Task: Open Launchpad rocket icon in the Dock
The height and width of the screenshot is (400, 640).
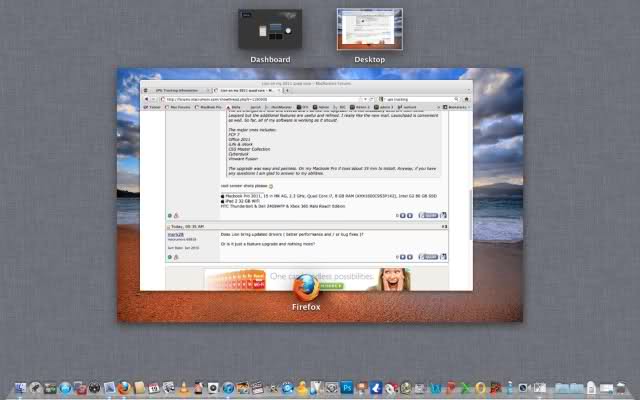Action: (36, 388)
